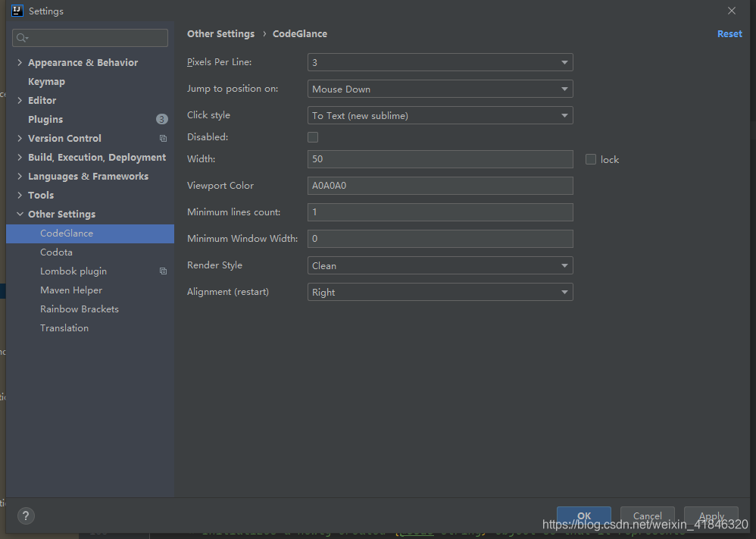This screenshot has height=539, width=756.
Task: Click the copy icon beside Version Control
Action: (163, 139)
